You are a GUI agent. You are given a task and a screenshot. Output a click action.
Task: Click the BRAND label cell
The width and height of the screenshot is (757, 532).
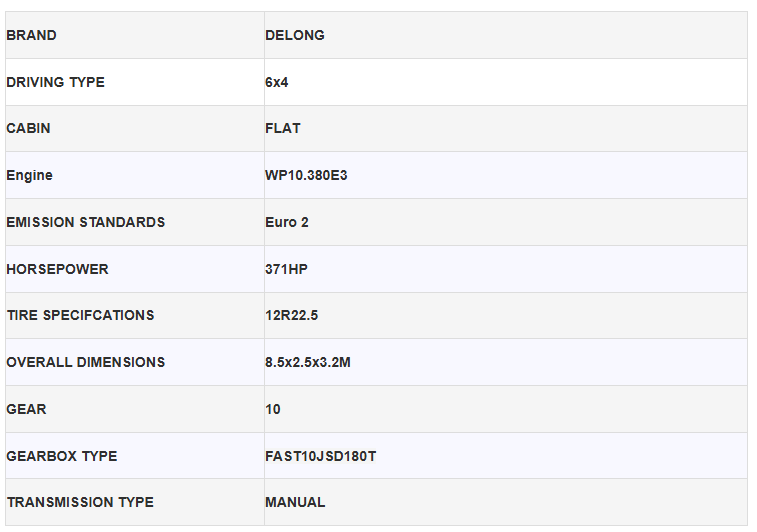click(32, 35)
